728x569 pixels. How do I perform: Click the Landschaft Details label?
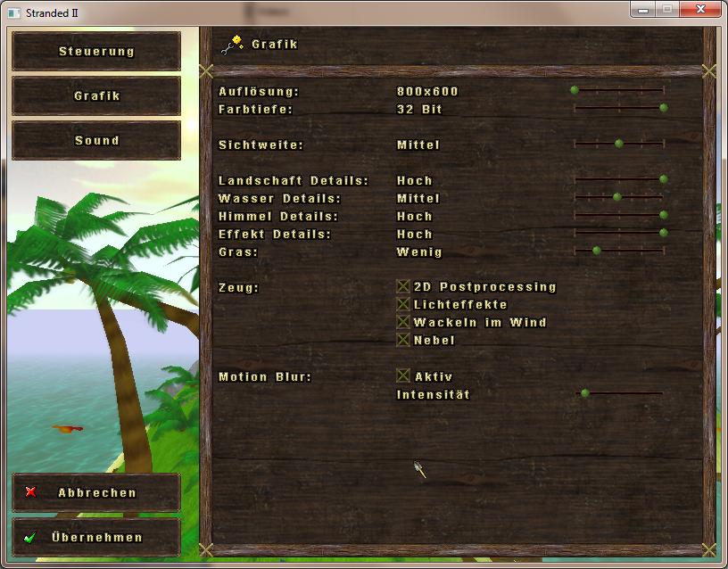tap(294, 180)
